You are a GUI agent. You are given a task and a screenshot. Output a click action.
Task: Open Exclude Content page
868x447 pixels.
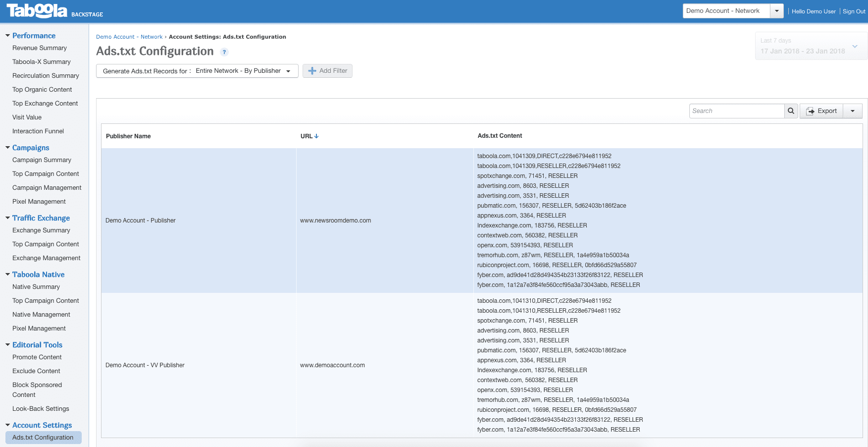pos(36,371)
